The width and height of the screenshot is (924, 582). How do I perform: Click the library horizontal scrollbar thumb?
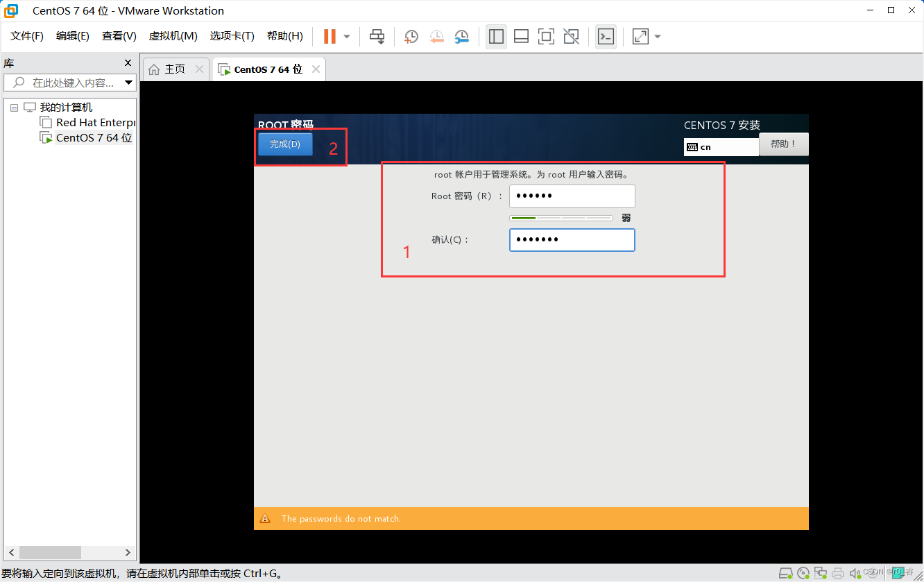(51, 552)
